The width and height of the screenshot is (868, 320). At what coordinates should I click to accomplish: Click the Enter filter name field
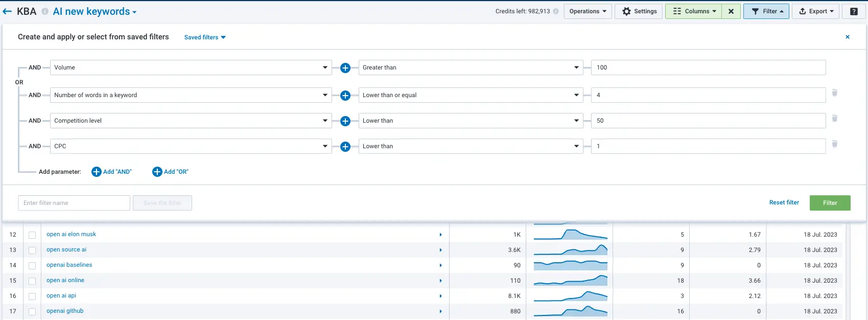[x=74, y=203]
